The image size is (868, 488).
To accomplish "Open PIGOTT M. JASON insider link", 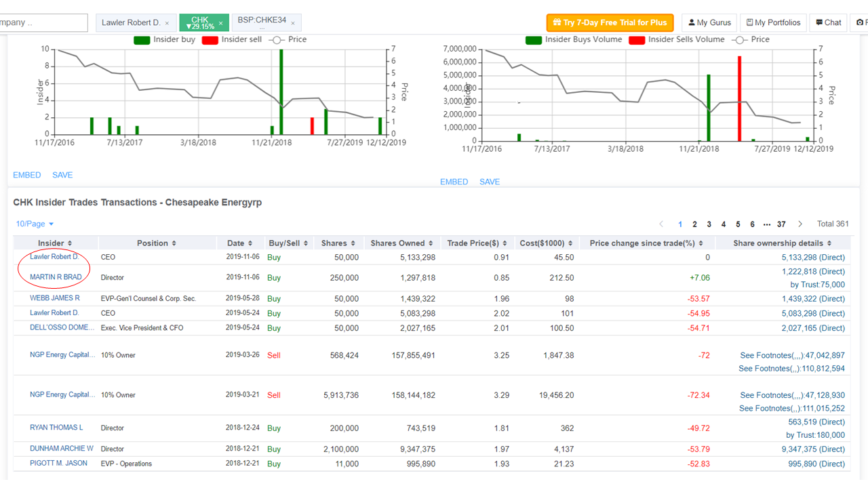I will [x=58, y=464].
